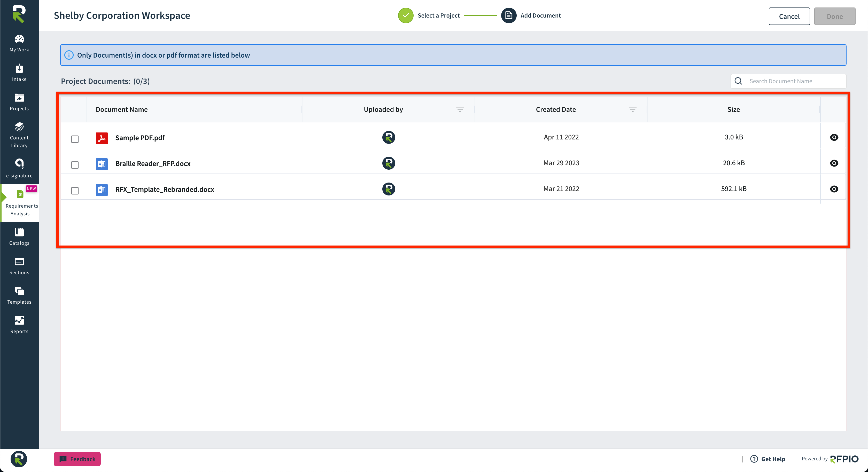Preview Sample PDF.pdf with the eye icon
868x472 pixels.
coord(834,137)
